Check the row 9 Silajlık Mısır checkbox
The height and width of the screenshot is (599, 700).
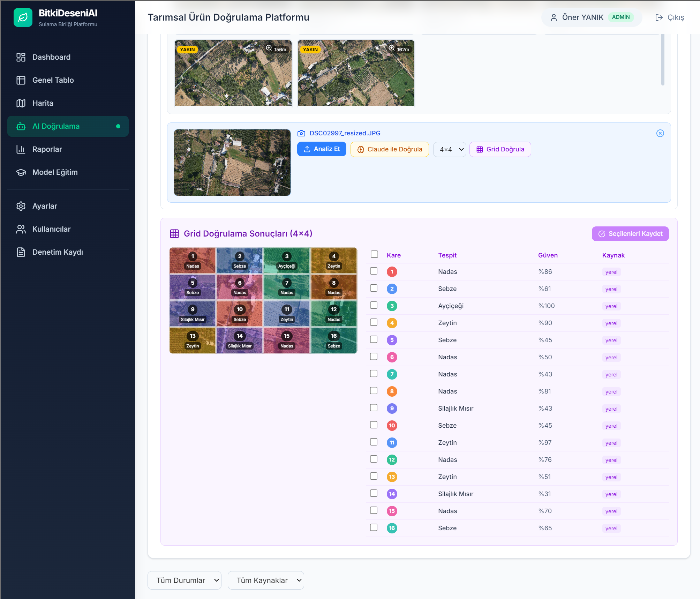pyautogui.click(x=374, y=408)
